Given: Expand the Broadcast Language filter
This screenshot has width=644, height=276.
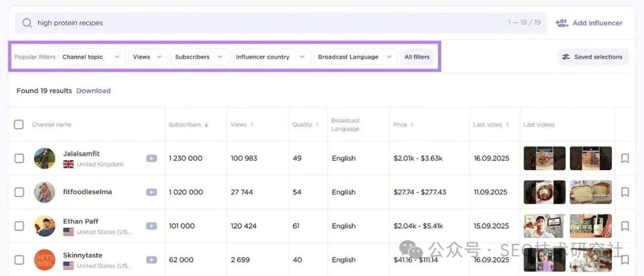Looking at the screenshot, I should (355, 57).
